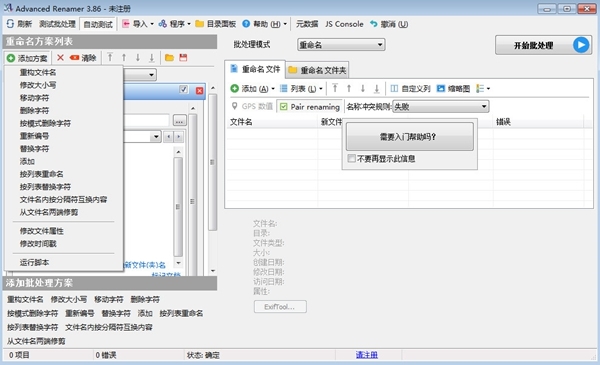Click the 请注册 register link
The width and height of the screenshot is (600, 365).
click(367, 355)
